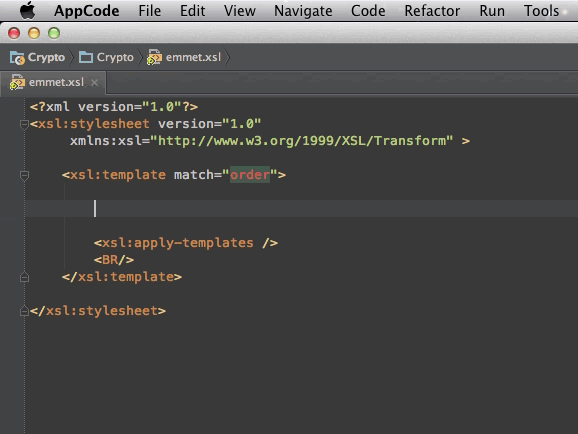578x434 pixels.
Task: Place cursor on the highlighted empty line
Action: tap(302, 209)
